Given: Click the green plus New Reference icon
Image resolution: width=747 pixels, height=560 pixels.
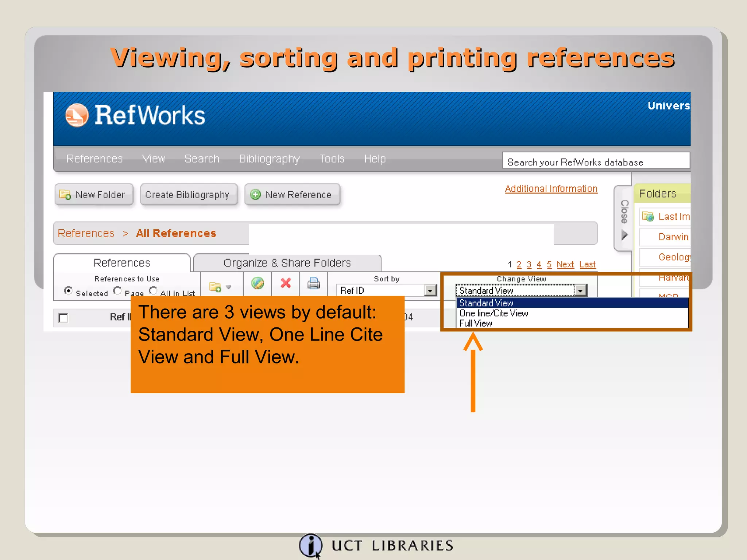Looking at the screenshot, I should click(256, 194).
